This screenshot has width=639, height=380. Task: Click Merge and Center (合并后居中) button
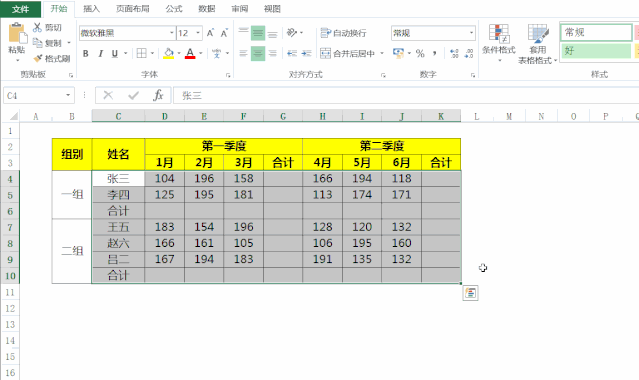[x=347, y=53]
